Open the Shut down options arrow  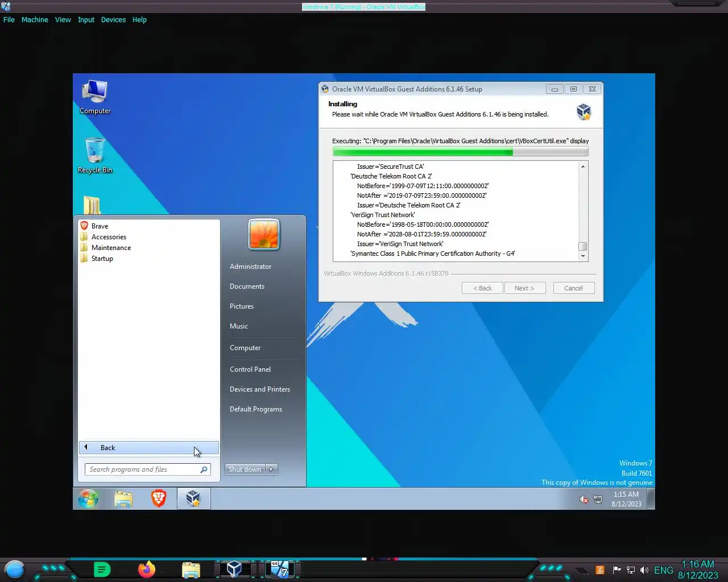tap(272, 469)
